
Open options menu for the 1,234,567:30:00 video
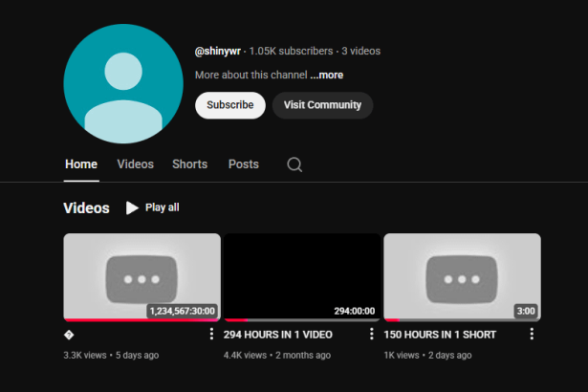point(211,335)
